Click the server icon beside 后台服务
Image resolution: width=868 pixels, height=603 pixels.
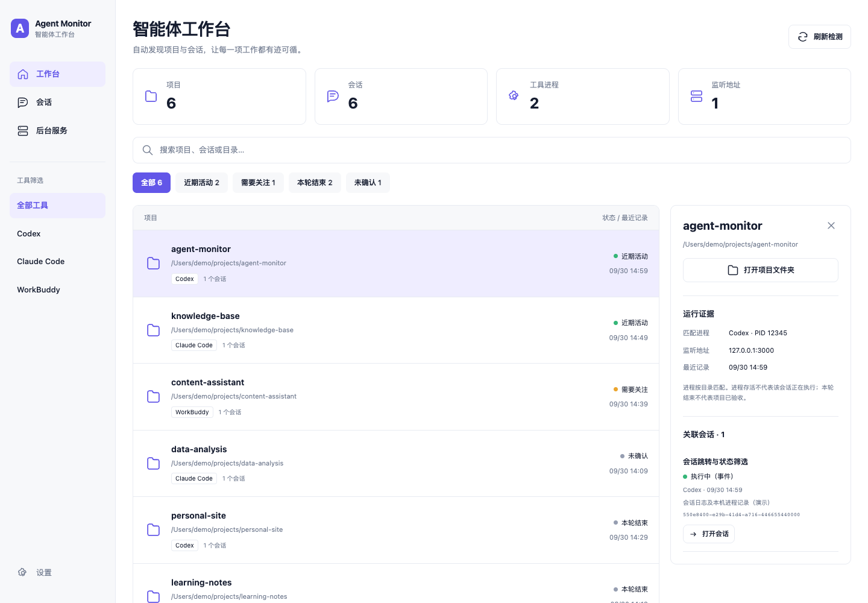(x=23, y=131)
